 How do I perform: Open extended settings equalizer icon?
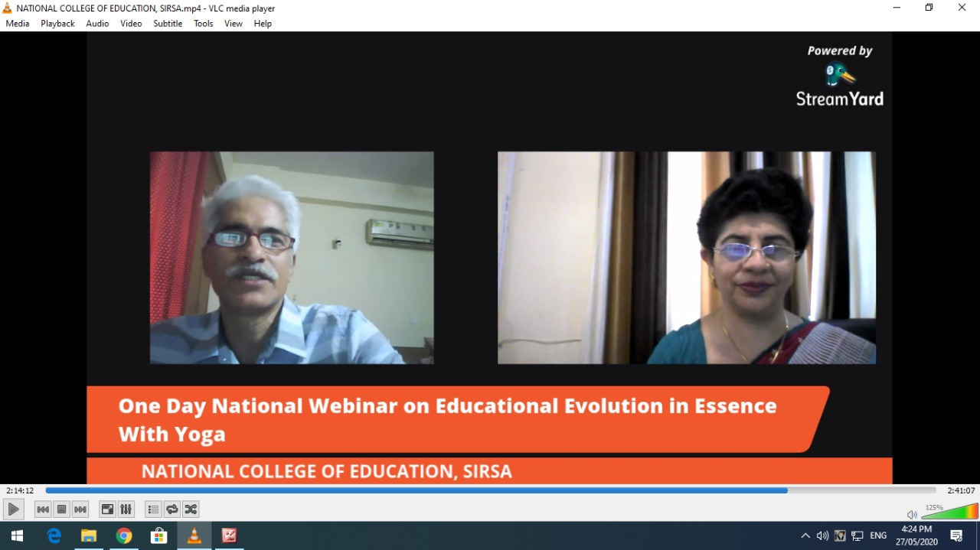[x=126, y=509]
